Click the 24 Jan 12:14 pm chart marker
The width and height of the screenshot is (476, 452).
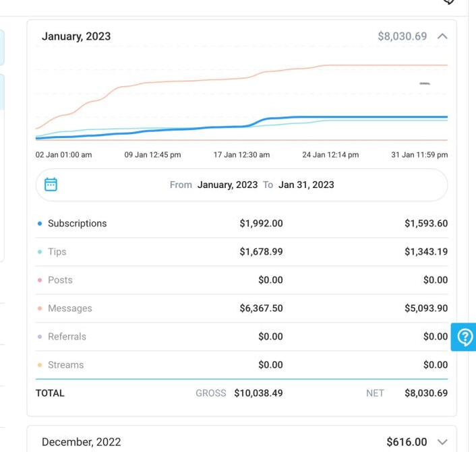pos(330,155)
